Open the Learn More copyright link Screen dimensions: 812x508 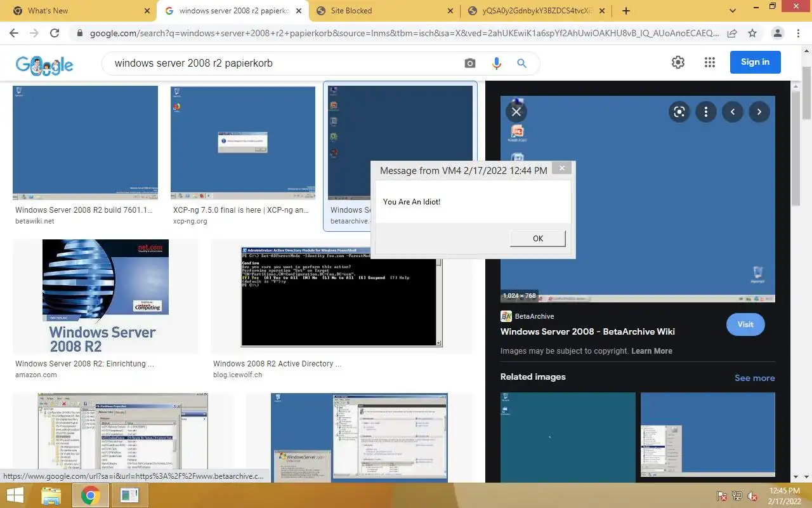[652, 351]
